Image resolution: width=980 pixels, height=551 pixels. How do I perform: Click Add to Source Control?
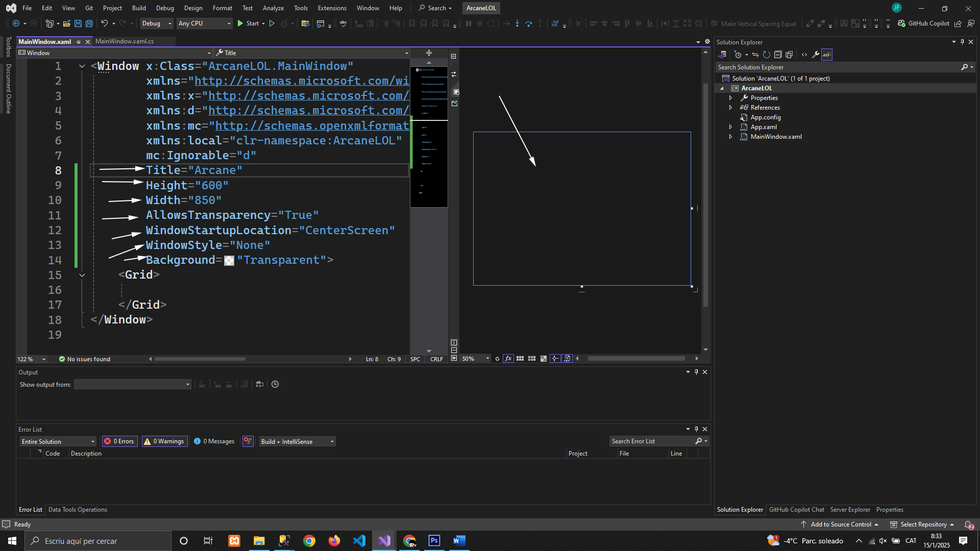[x=841, y=524]
